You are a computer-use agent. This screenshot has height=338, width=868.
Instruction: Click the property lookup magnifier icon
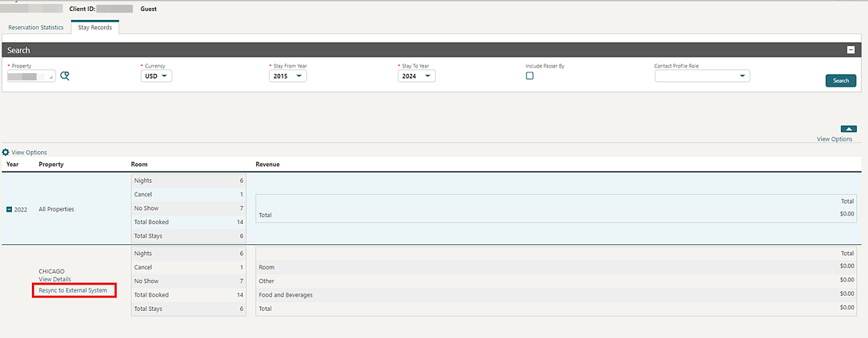tap(65, 76)
